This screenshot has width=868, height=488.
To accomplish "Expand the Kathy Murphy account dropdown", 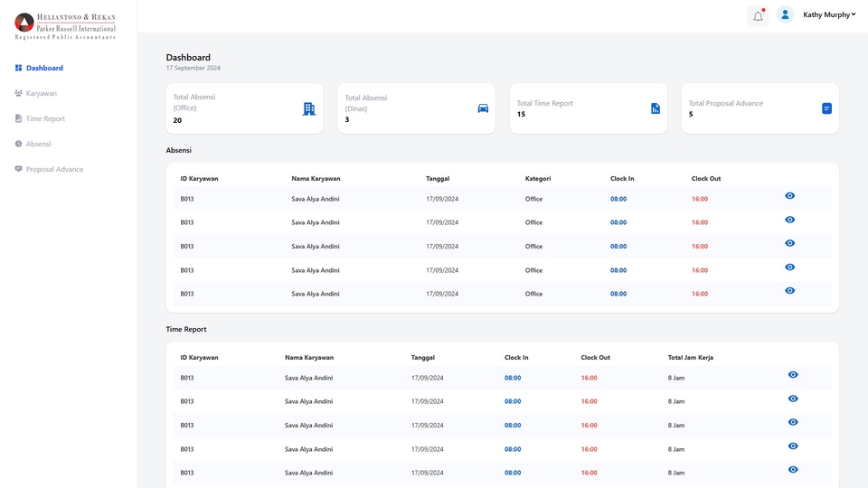I will click(x=829, y=14).
